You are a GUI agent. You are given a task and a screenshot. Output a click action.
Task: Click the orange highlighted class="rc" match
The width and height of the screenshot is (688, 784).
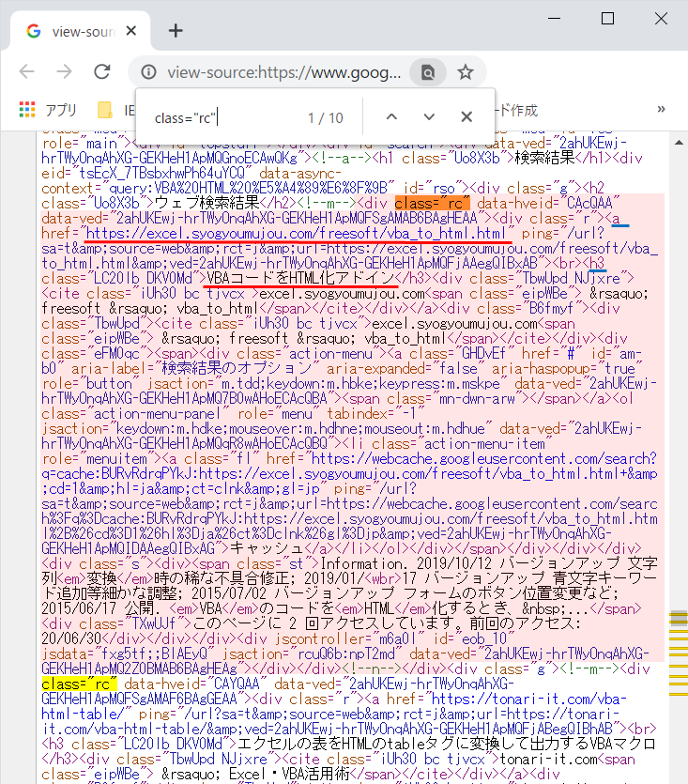pos(432,204)
